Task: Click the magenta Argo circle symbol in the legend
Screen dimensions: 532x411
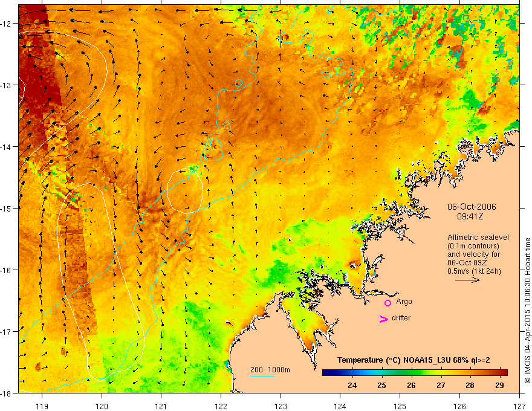Action: (388, 303)
